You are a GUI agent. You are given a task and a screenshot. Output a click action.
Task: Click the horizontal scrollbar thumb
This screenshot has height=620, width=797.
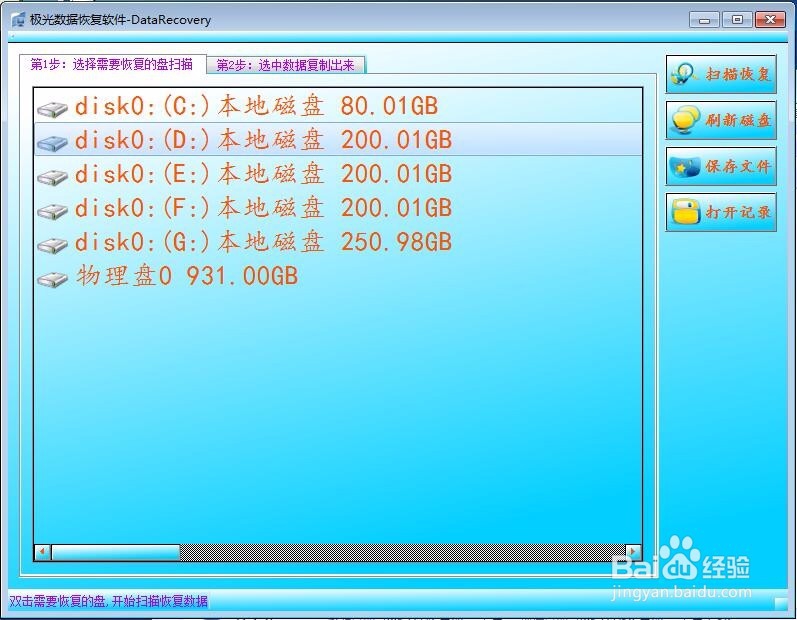click(115, 552)
